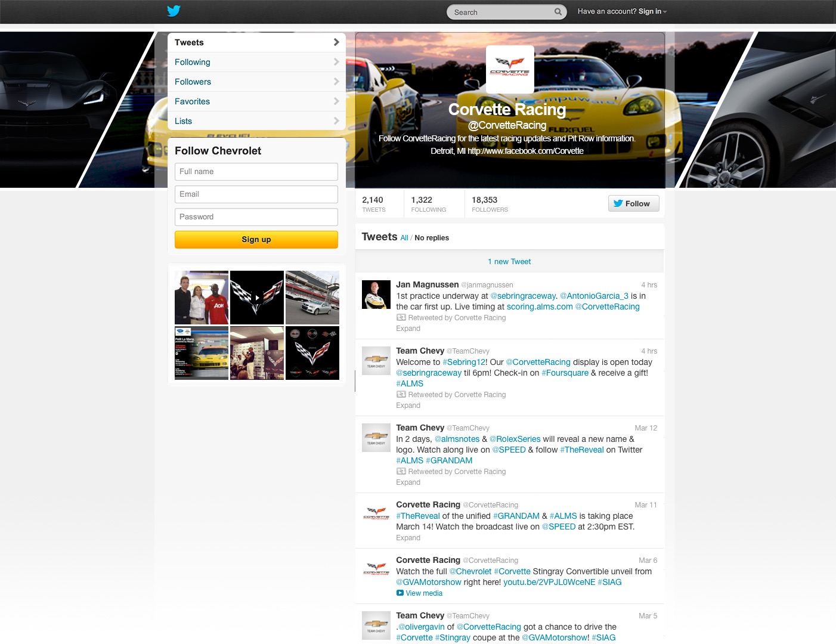Click the Password field
This screenshot has width=836, height=644.
coord(256,217)
